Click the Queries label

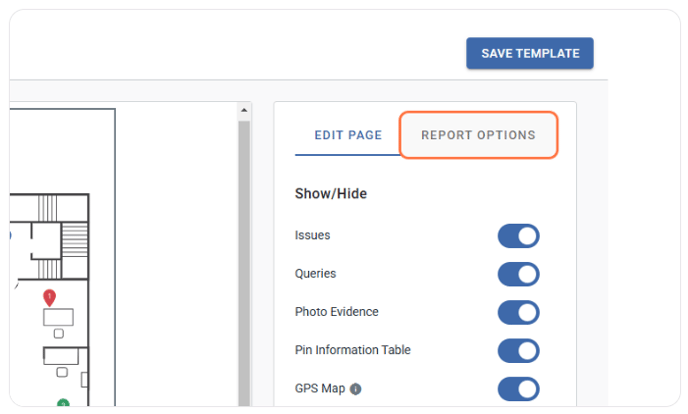[x=315, y=274]
